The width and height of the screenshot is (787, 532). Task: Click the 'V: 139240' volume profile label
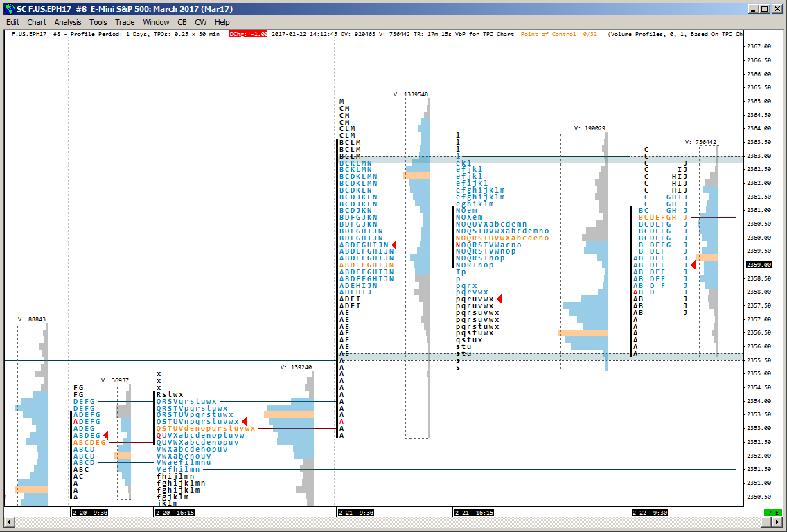coord(296,367)
